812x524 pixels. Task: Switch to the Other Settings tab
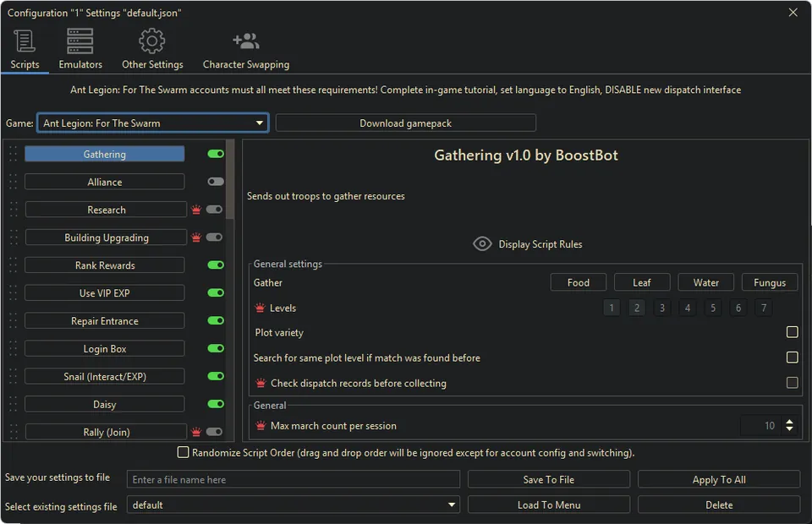coord(152,50)
